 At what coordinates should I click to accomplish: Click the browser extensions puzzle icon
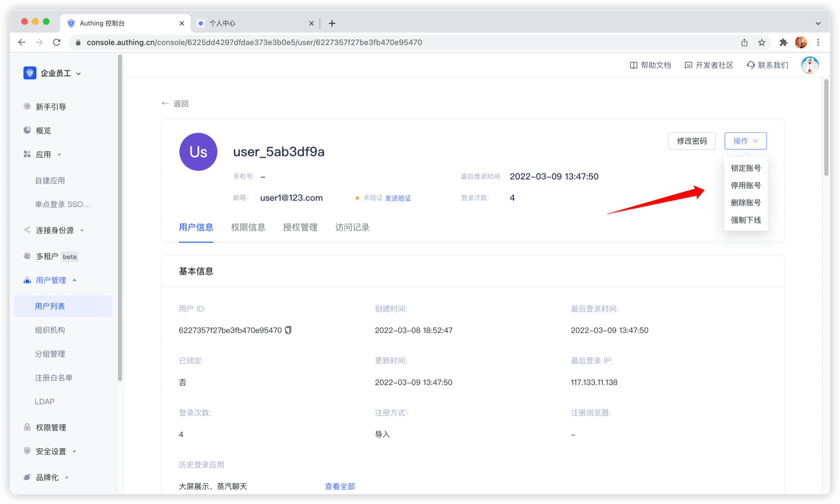[783, 42]
